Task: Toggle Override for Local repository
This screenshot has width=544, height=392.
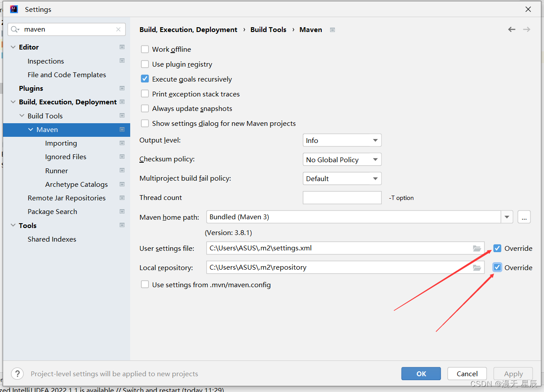Action: click(497, 267)
